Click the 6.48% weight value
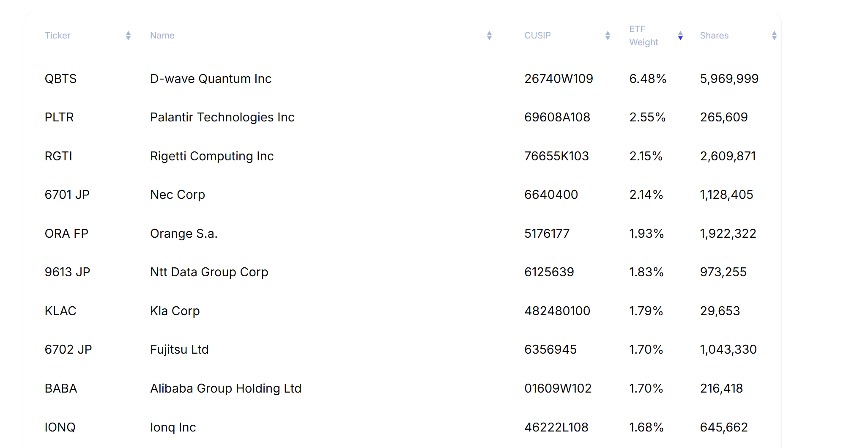 (x=647, y=79)
